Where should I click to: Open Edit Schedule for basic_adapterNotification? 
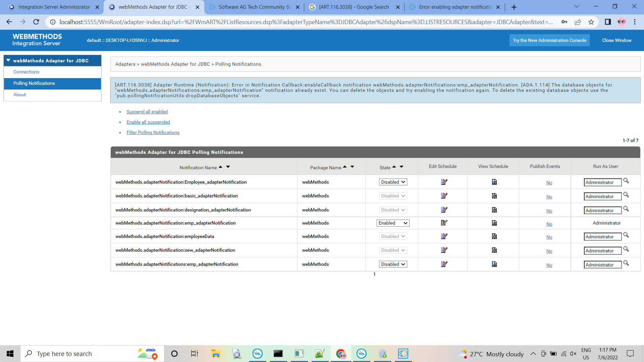pyautogui.click(x=444, y=196)
